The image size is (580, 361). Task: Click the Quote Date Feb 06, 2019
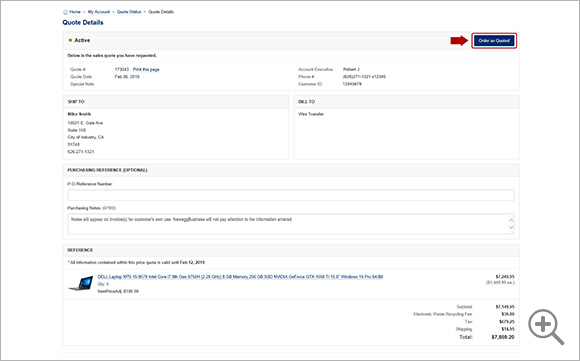127,77
